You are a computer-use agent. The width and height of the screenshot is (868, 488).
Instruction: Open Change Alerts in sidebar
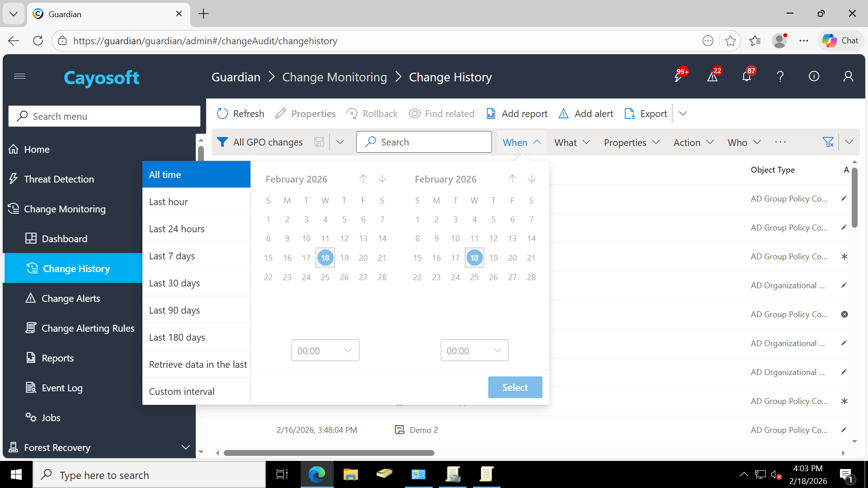point(71,299)
